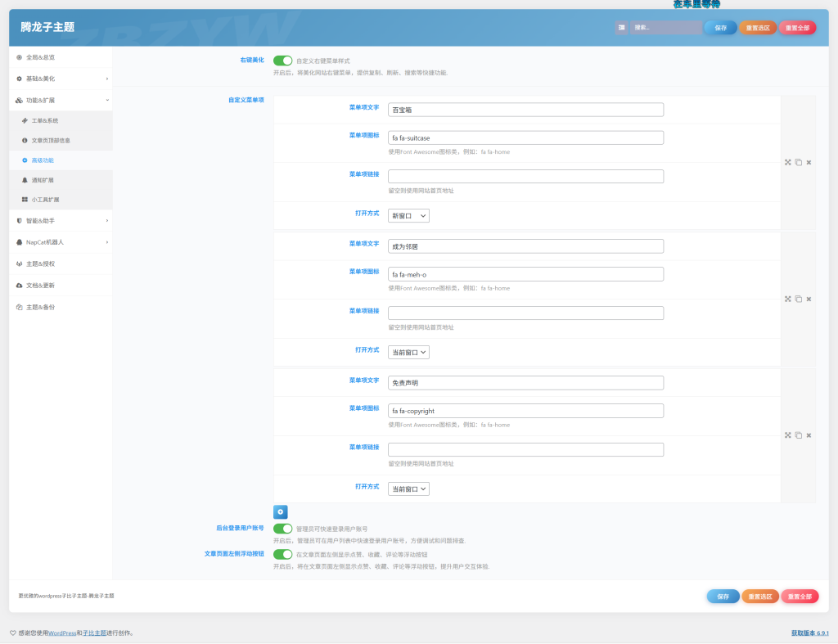Turn off 文章页面左侧浮动按钮 switch

[x=282, y=554]
